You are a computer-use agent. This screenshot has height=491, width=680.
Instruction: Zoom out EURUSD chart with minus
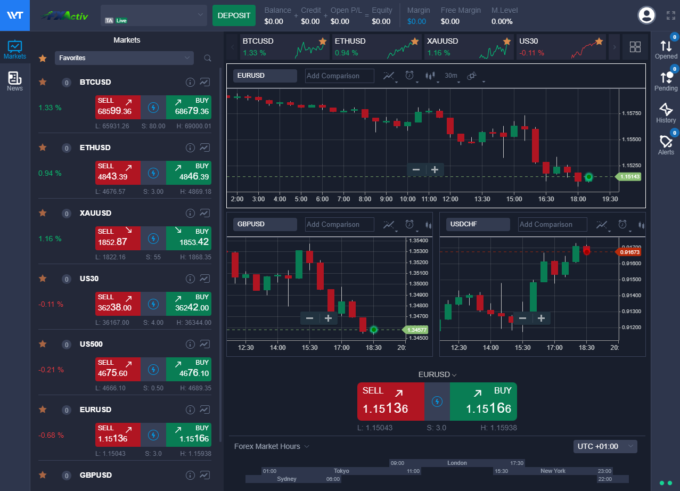(x=416, y=170)
